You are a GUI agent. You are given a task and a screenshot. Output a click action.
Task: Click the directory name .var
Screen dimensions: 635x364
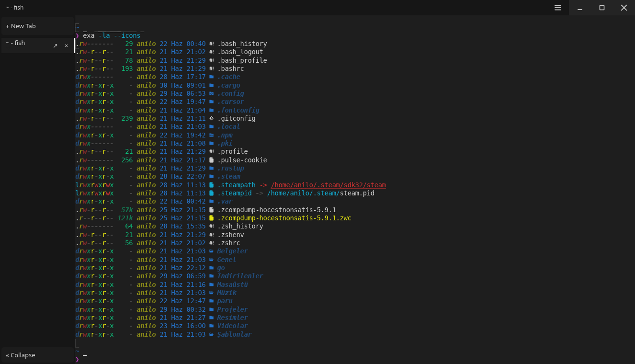click(x=225, y=201)
